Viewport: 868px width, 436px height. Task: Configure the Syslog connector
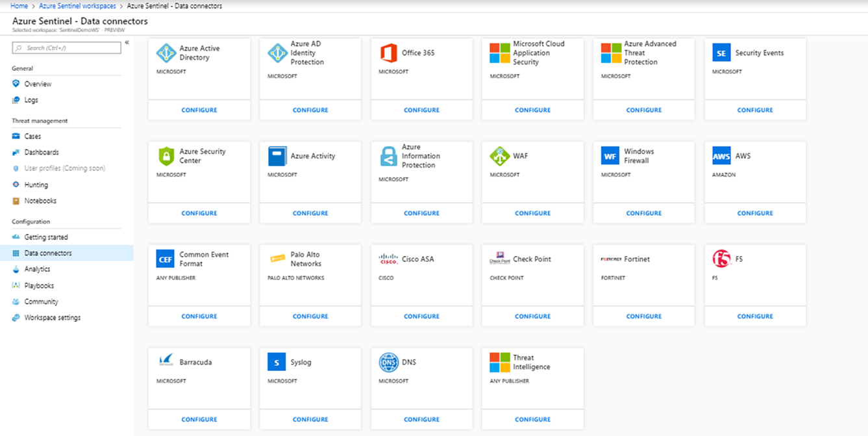point(310,420)
